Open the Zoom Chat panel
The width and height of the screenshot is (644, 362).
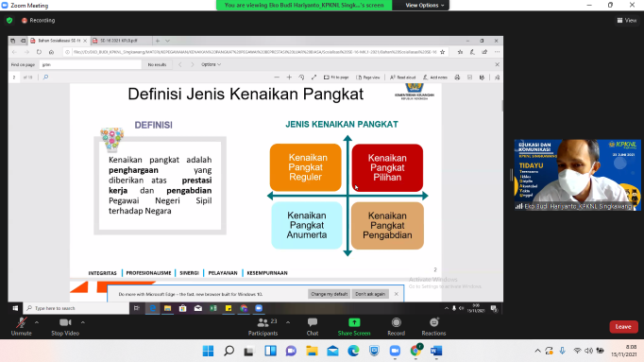click(313, 327)
